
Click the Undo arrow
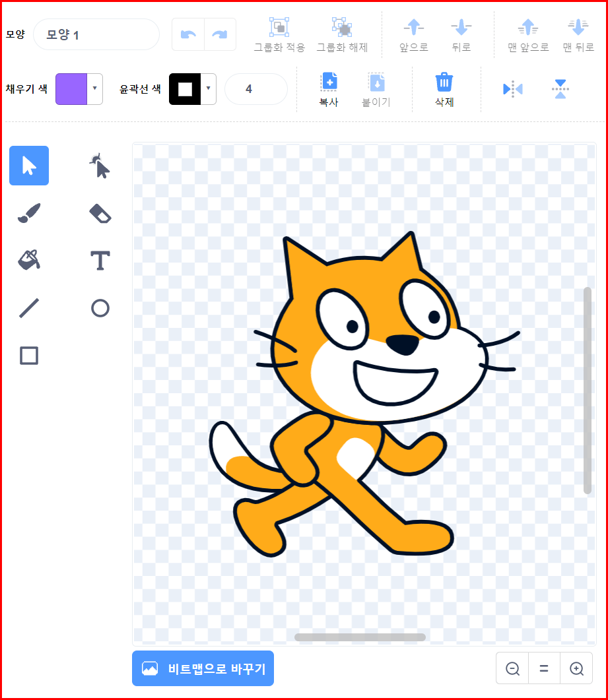188,34
